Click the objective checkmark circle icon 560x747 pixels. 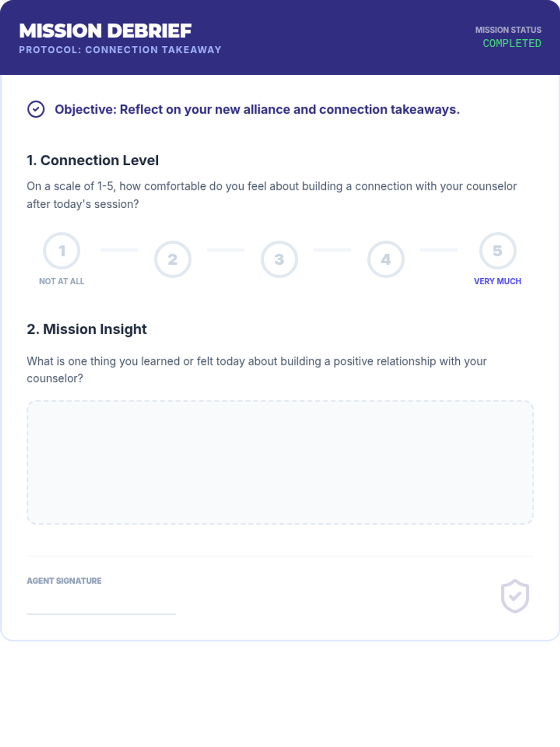point(36,109)
